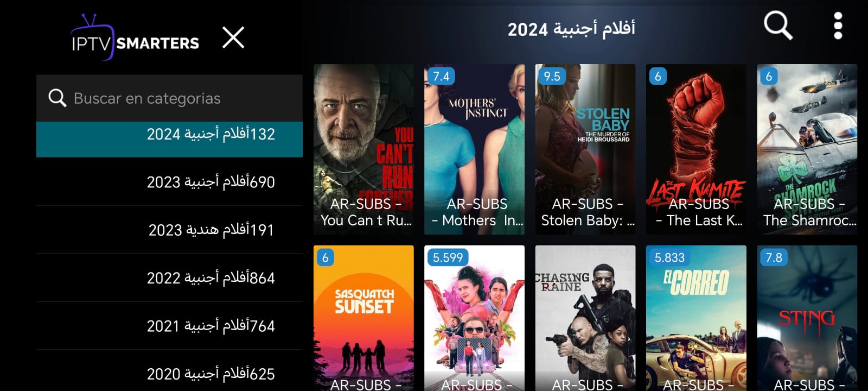The width and height of the screenshot is (868, 391).
Task: Choose the 2022 category with 864 items
Action: click(x=169, y=278)
